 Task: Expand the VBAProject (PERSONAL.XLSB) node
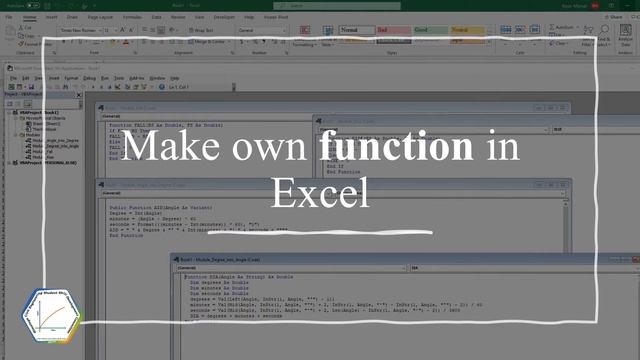point(9,163)
